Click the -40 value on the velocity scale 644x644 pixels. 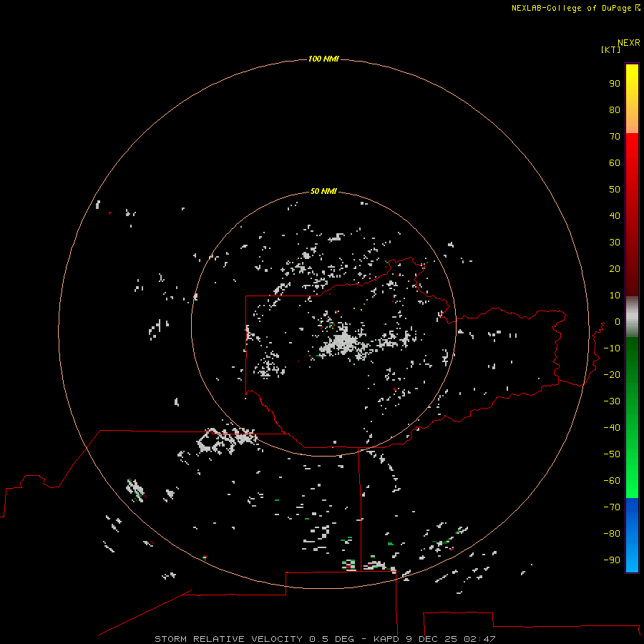(612, 428)
